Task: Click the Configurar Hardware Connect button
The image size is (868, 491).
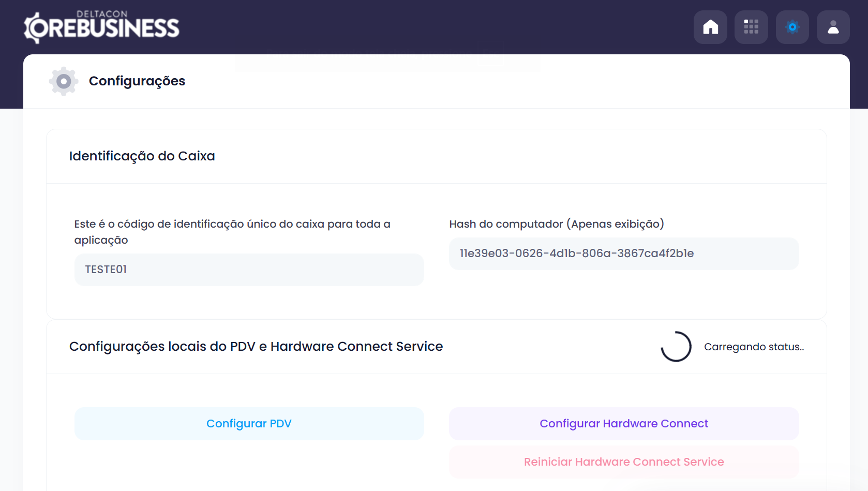Action: point(624,423)
